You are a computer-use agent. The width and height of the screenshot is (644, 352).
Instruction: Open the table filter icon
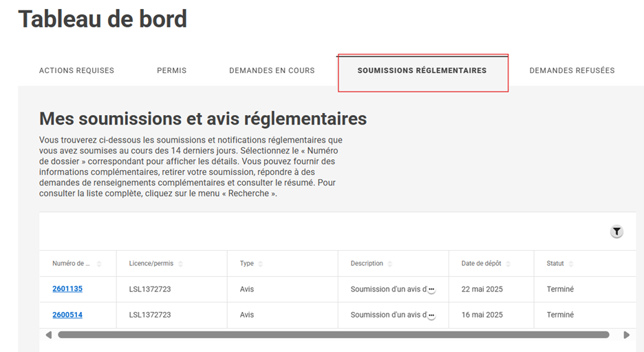click(x=616, y=232)
